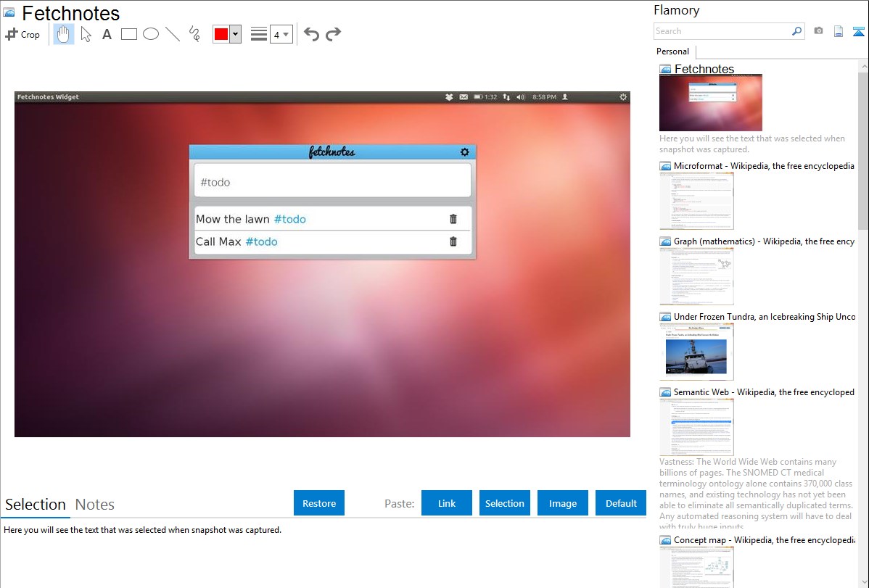Switch to the Personal tab
This screenshot has width=869, height=588.
[672, 51]
